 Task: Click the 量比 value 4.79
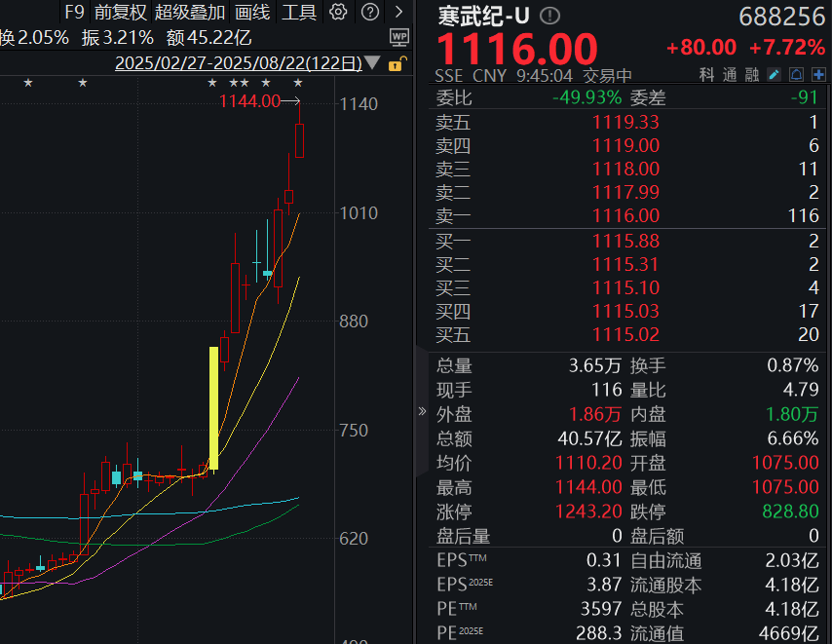(801, 390)
